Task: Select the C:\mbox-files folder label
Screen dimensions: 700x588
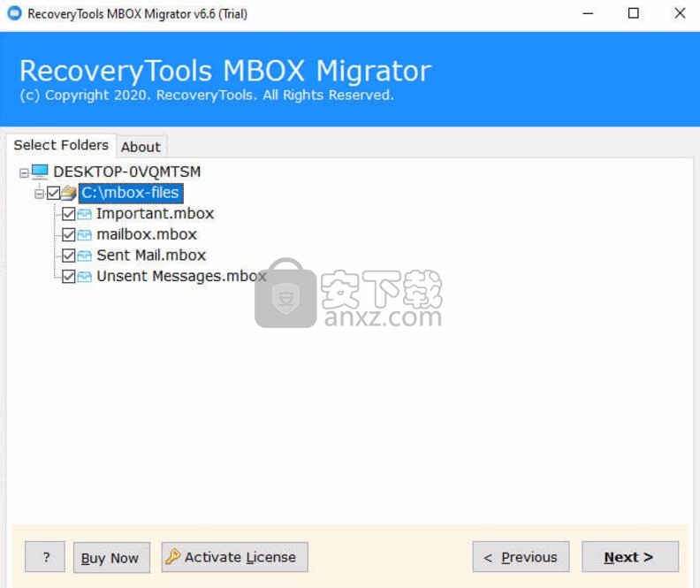Action: click(130, 193)
